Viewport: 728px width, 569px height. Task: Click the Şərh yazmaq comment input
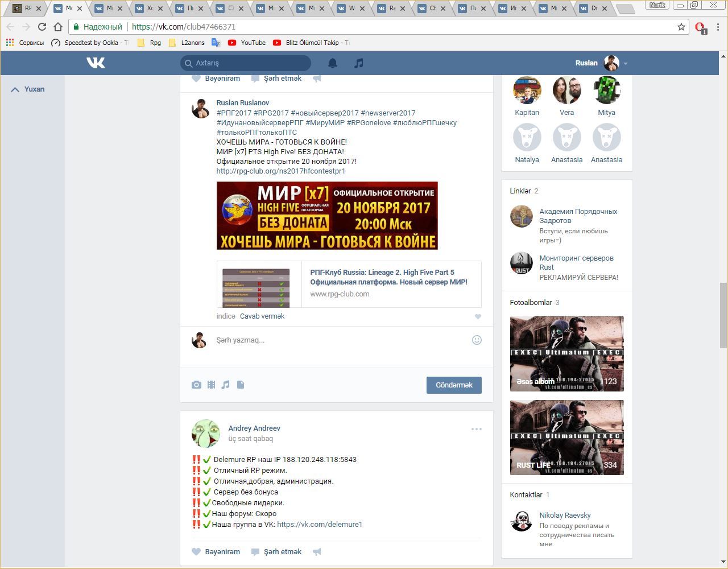point(341,340)
